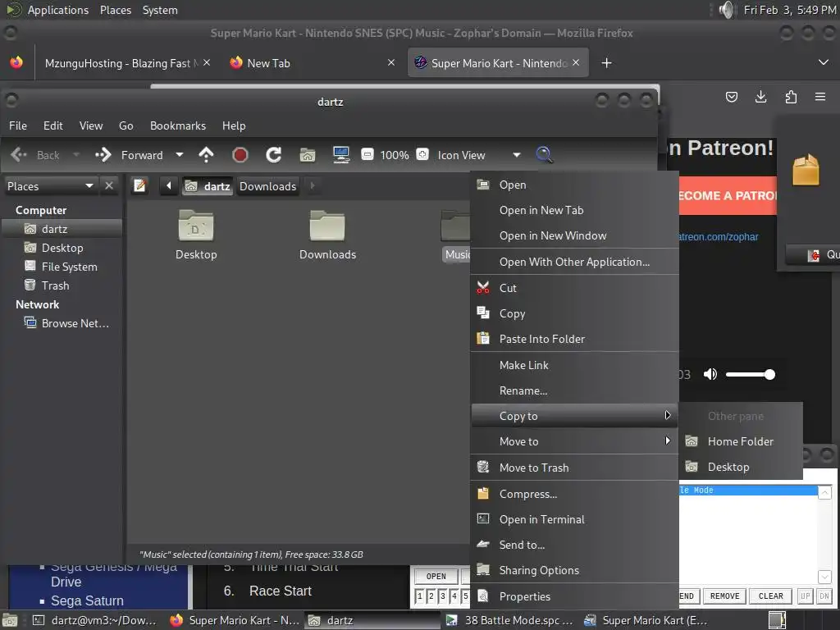Click the Back arrow in file manager toolbar
This screenshot has height=630, width=840.
[x=19, y=155]
